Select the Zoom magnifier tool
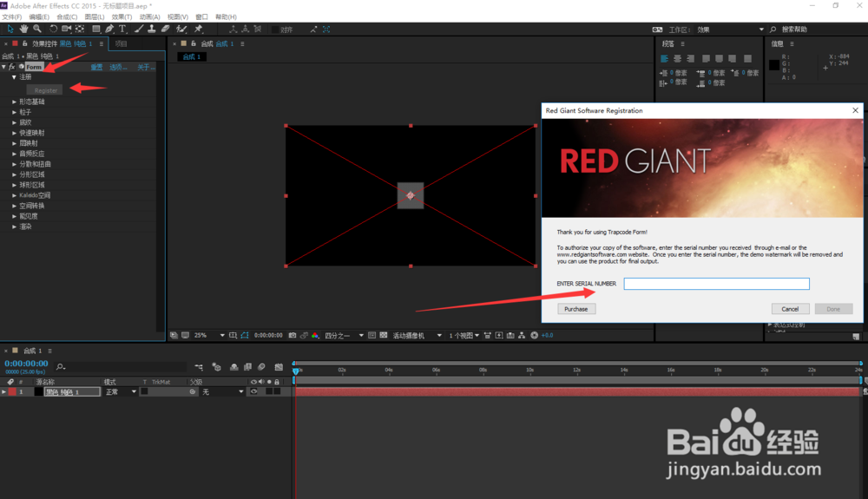Screen dimensions: 868x499 [x=37, y=30]
